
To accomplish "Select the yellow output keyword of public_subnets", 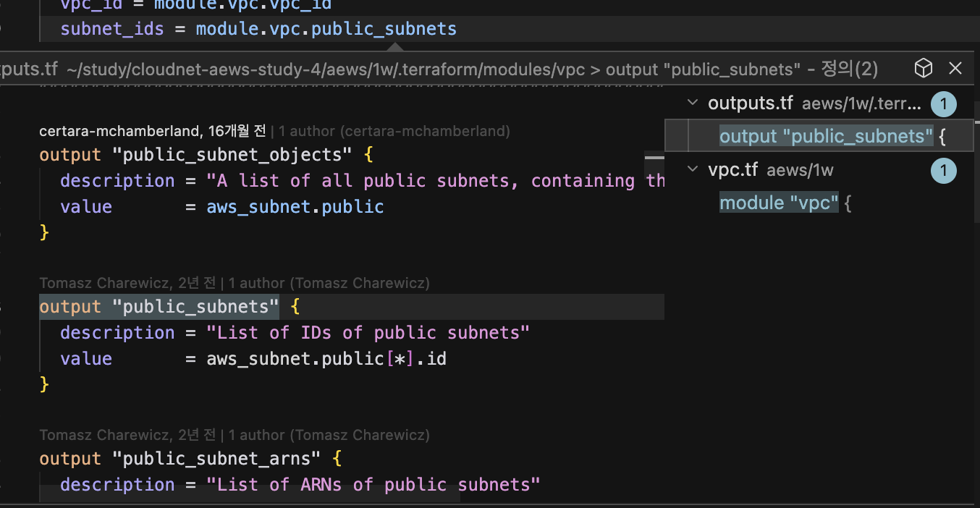I will click(x=69, y=306).
